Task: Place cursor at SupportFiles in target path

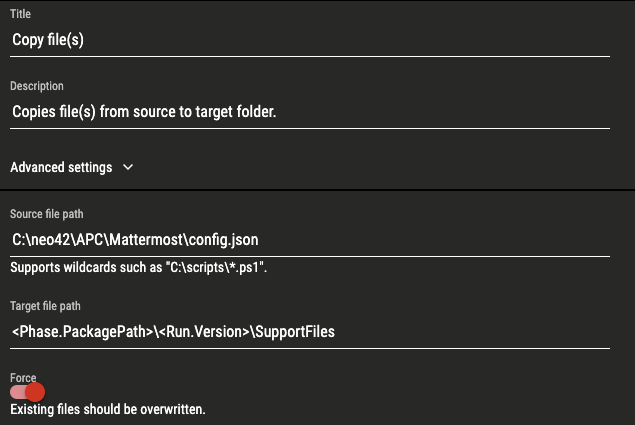Action: click(x=295, y=332)
